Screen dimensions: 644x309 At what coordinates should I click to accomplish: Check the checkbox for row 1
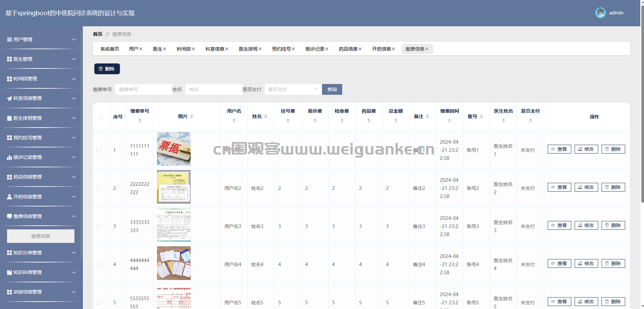(x=99, y=150)
